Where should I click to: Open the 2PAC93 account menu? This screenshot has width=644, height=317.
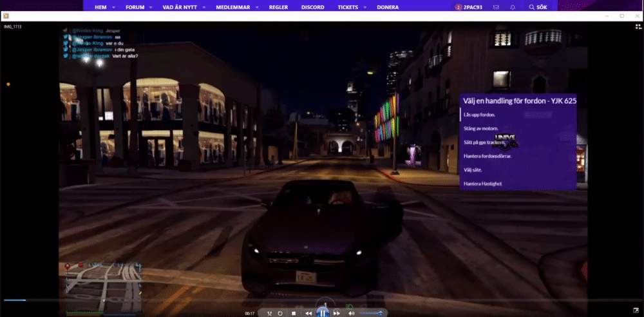(x=469, y=7)
